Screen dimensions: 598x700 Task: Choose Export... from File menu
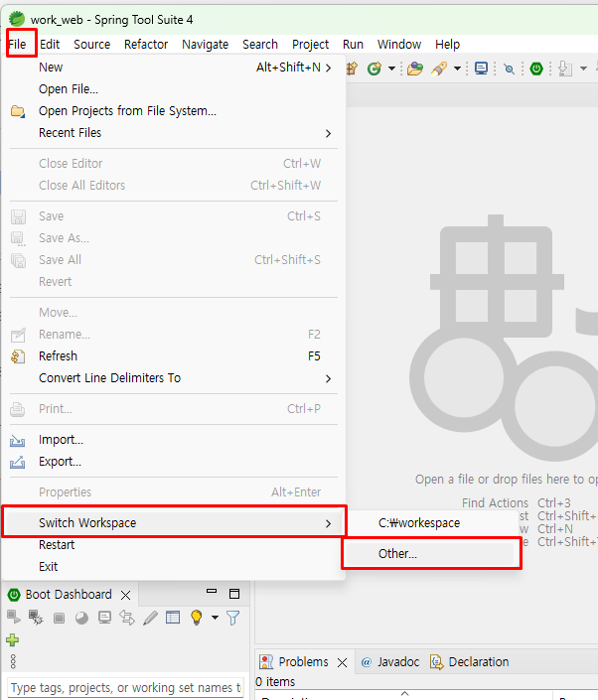pyautogui.click(x=173, y=461)
